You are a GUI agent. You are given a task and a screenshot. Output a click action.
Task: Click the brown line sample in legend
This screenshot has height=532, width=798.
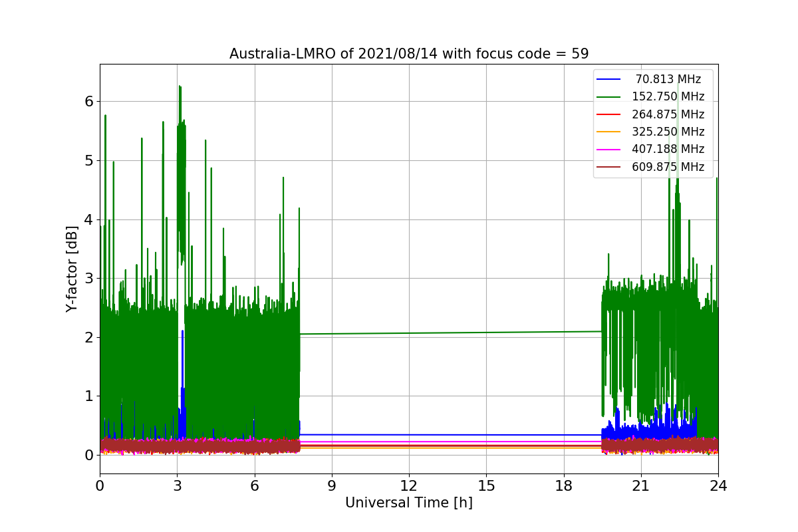point(609,168)
